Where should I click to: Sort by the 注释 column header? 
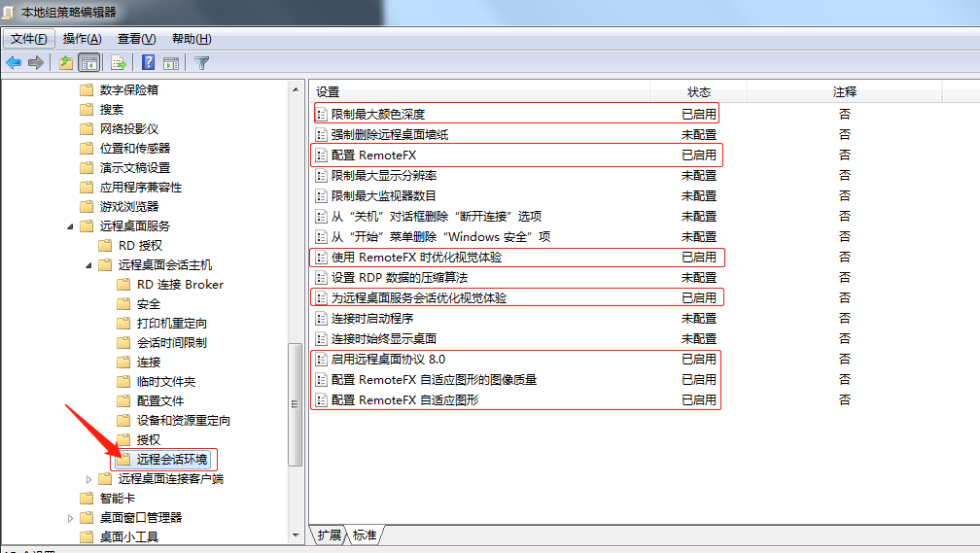[844, 92]
